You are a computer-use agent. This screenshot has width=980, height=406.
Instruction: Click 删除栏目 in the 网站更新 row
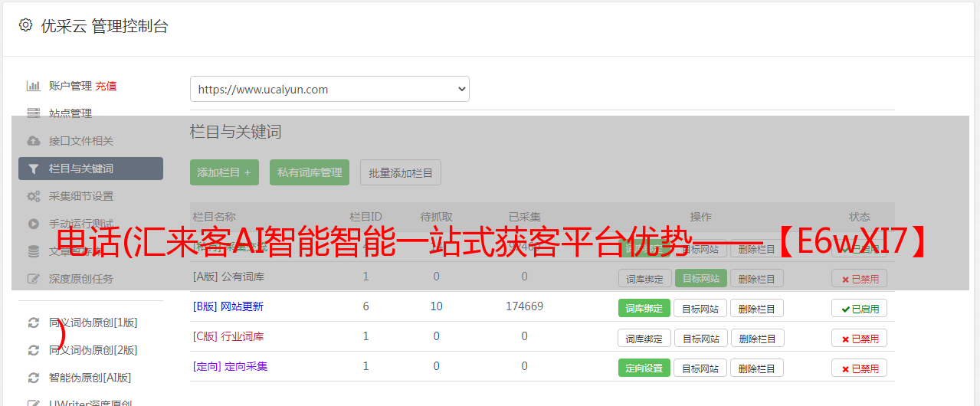(757, 308)
